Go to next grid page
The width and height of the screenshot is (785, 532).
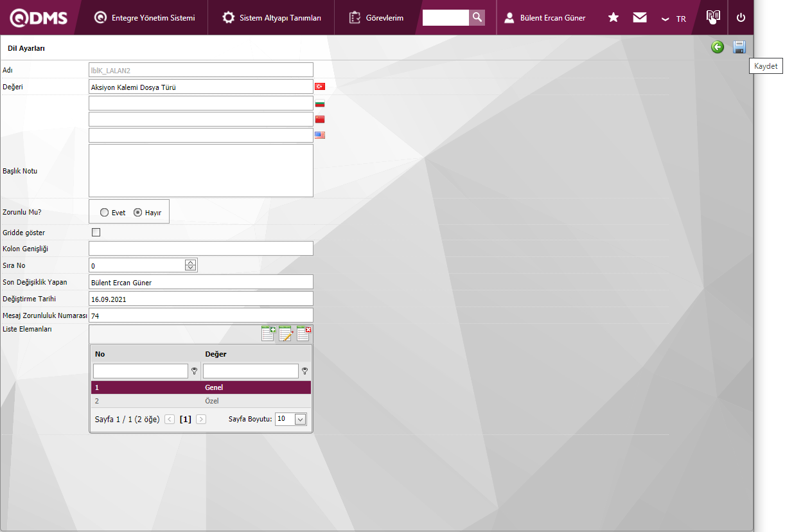coord(201,419)
